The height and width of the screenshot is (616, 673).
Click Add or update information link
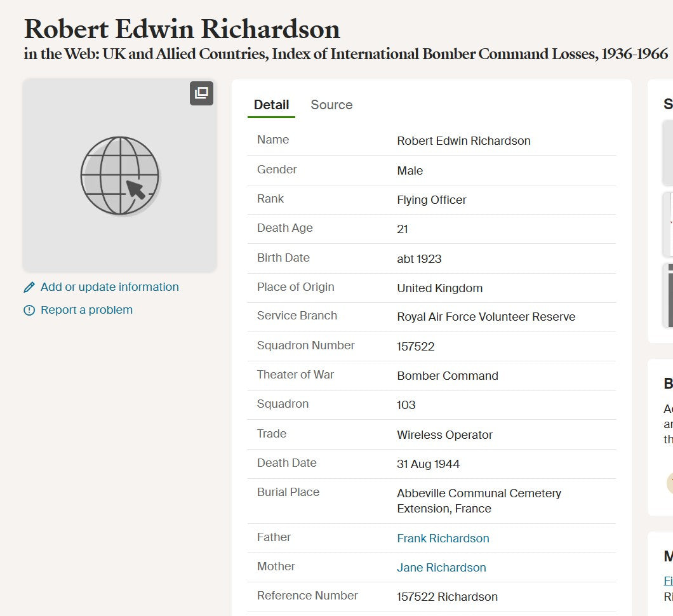[x=109, y=287]
